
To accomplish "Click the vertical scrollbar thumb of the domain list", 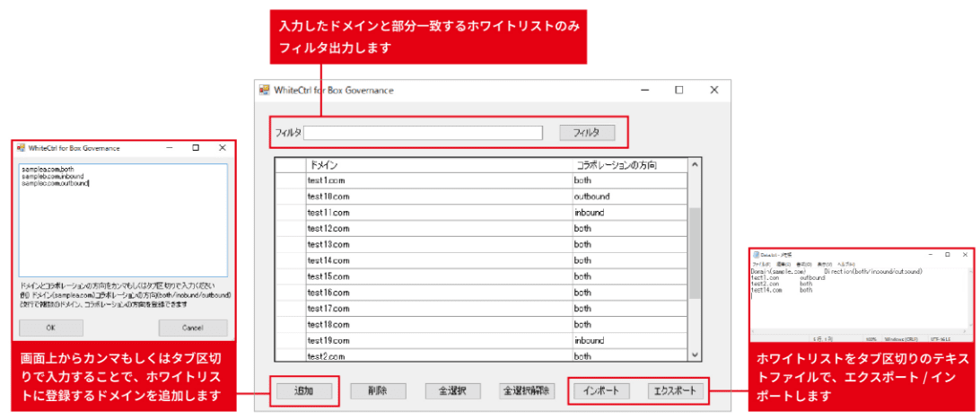I will coord(694,254).
